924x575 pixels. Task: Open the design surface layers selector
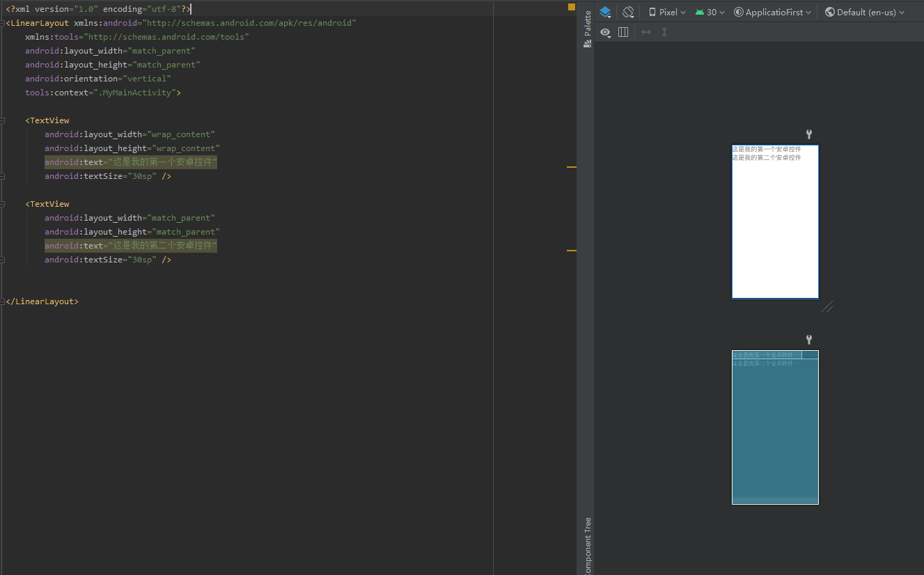tap(605, 12)
